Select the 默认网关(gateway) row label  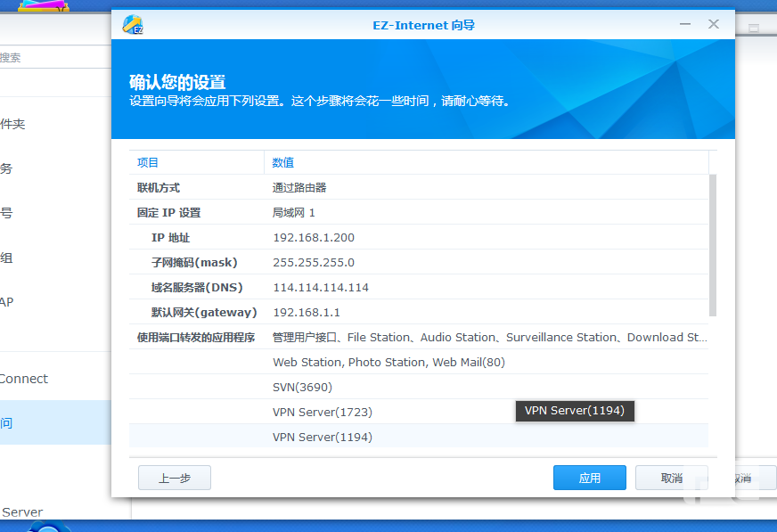(x=204, y=313)
